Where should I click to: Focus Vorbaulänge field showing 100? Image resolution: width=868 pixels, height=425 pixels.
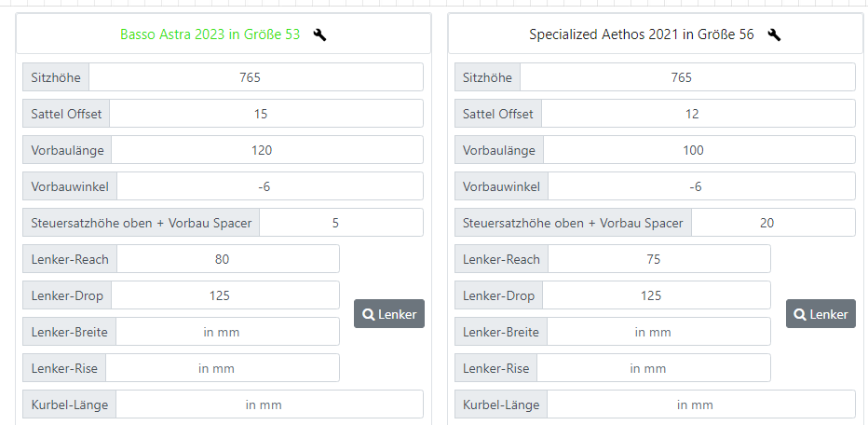click(x=698, y=150)
